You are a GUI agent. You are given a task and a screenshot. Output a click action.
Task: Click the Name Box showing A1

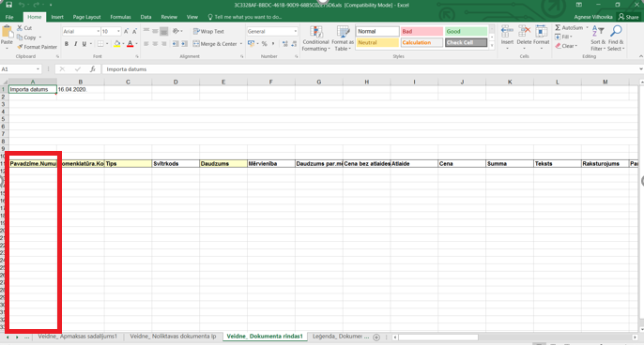[20, 69]
